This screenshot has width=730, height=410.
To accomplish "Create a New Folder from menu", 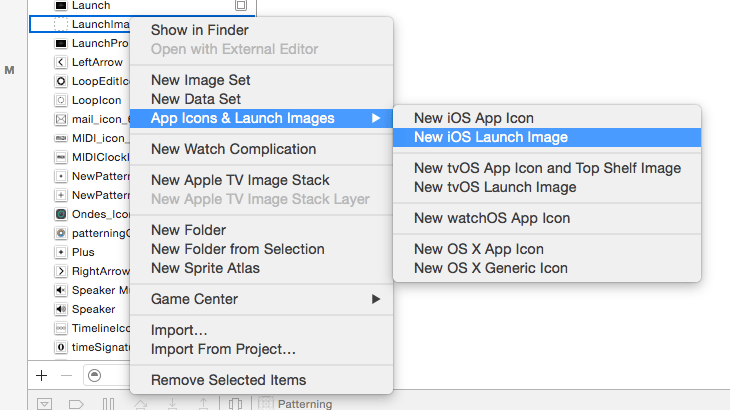I will (188, 230).
